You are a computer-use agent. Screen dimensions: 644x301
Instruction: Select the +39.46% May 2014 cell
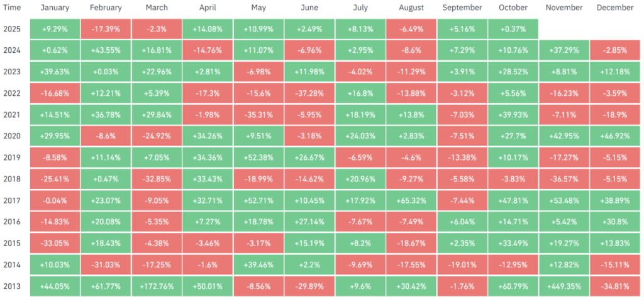coord(258,265)
